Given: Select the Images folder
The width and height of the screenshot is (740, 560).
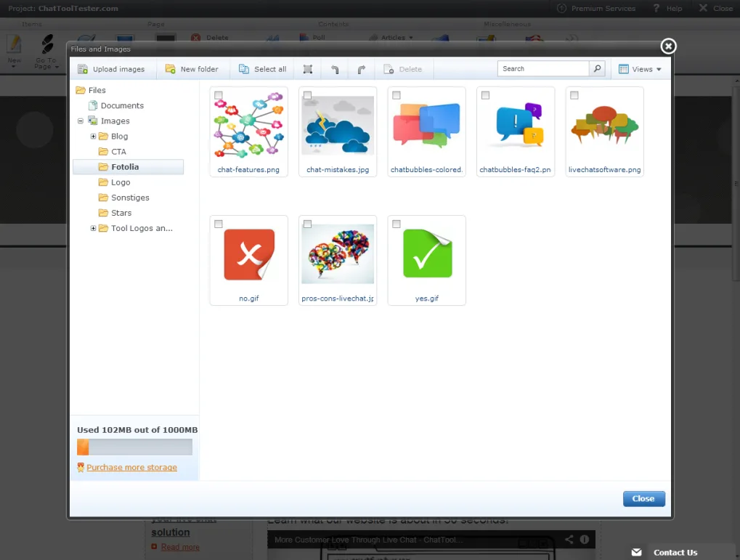Looking at the screenshot, I should [x=110, y=121].
